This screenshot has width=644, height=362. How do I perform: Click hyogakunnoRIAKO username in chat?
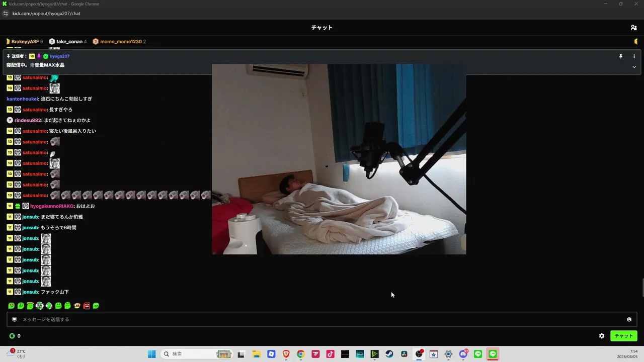[52, 206]
